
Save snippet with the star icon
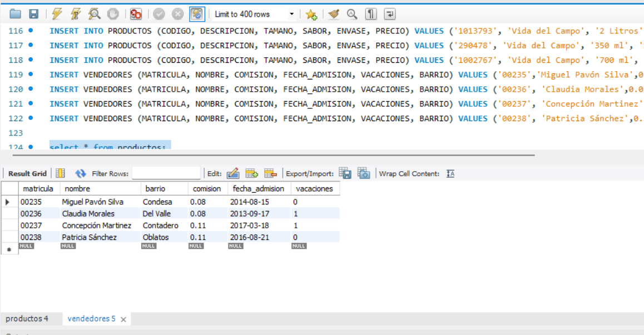[311, 14]
